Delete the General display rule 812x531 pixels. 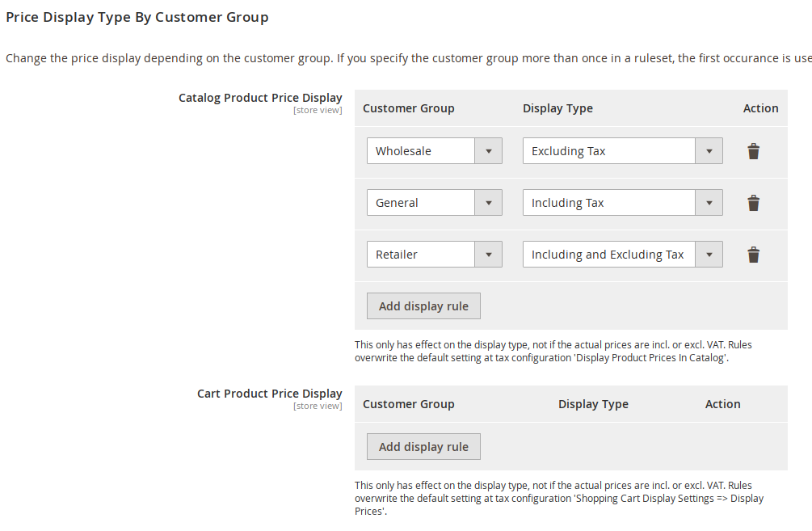click(753, 203)
